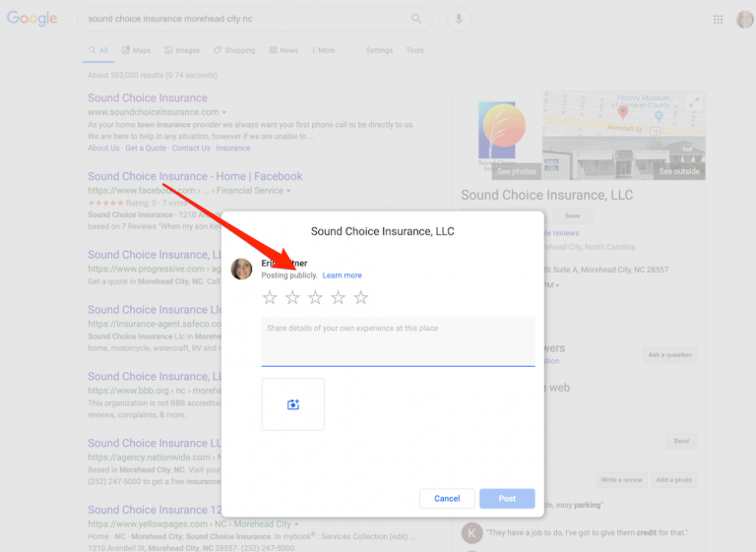Click the search magnifier icon
Viewport: 756px width, 552px height.
point(416,19)
